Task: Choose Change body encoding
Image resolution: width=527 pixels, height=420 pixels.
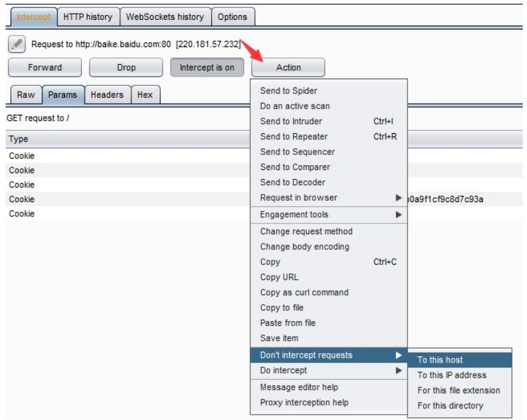Action: (329, 247)
